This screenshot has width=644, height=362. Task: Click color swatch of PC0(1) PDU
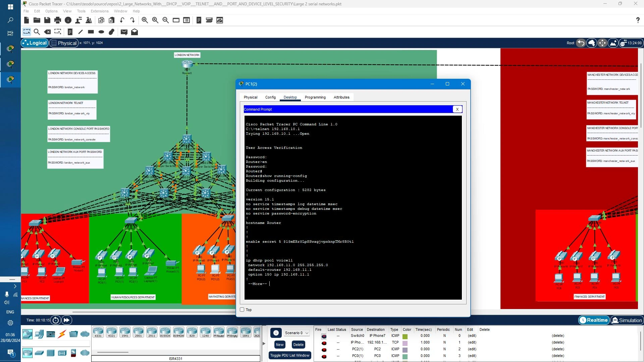(x=405, y=356)
